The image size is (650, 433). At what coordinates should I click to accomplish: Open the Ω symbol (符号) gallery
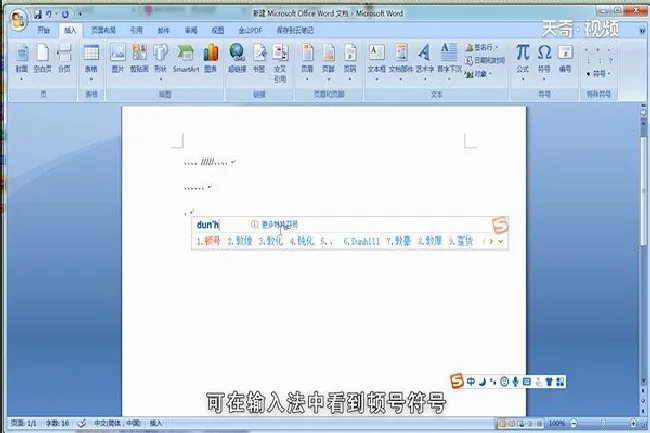click(x=544, y=62)
